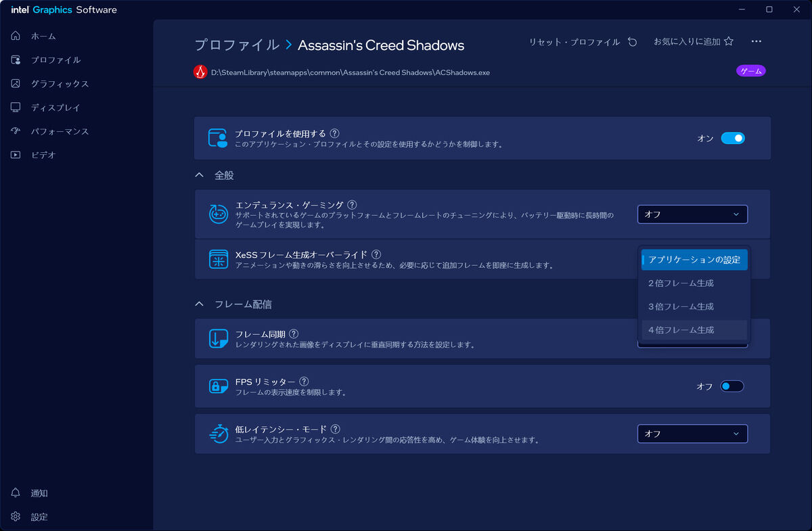The width and height of the screenshot is (812, 531).
Task: Open 通知 notifications bell
Action: (16, 493)
